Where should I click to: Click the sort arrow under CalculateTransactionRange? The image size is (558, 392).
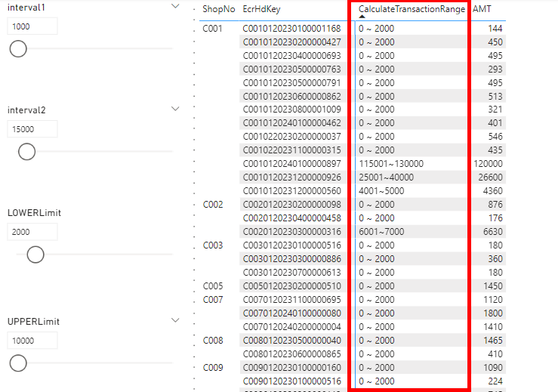pos(362,17)
